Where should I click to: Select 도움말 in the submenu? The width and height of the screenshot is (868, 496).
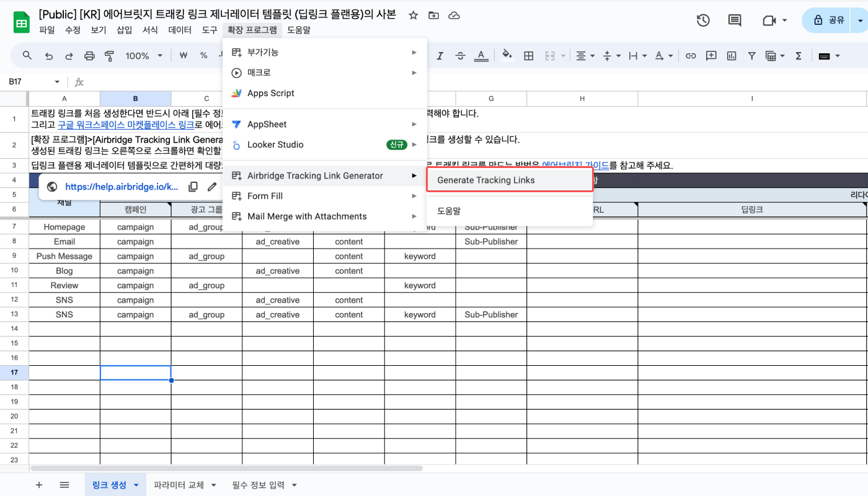point(509,211)
